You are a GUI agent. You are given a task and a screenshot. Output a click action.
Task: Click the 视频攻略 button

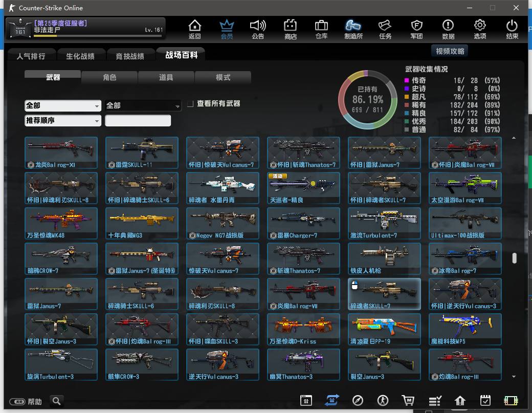pyautogui.click(x=450, y=51)
